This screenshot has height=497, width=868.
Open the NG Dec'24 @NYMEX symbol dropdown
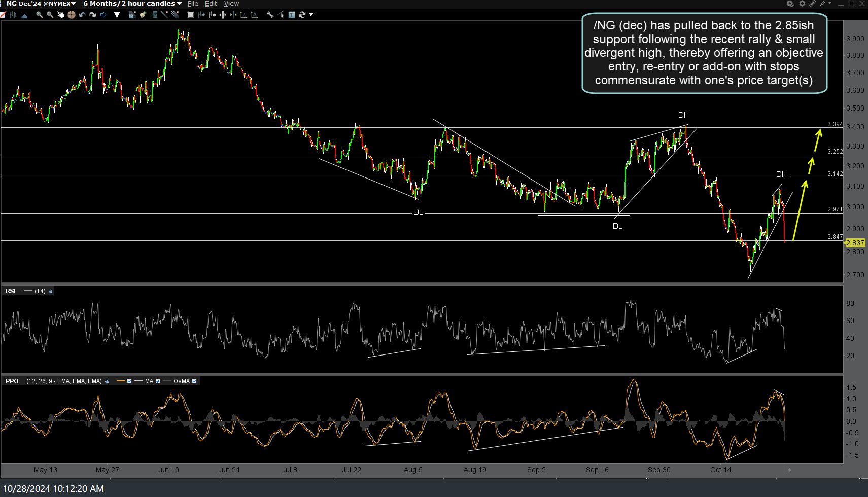[41, 4]
